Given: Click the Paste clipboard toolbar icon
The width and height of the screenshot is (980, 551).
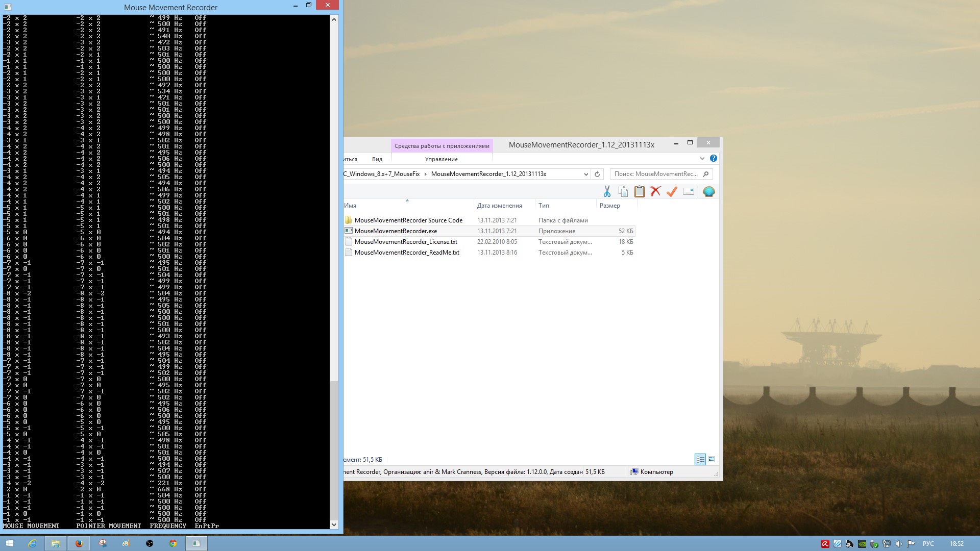Looking at the screenshot, I should click(x=640, y=191).
